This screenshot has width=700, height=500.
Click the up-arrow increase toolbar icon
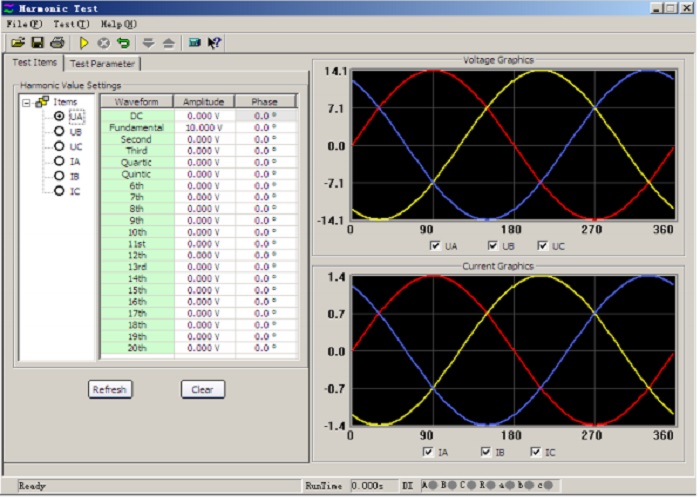point(168,43)
